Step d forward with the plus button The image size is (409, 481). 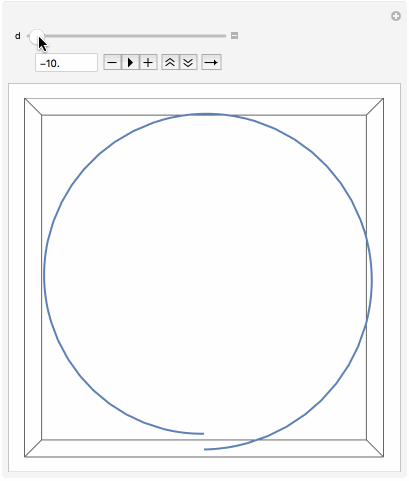[x=148, y=62]
